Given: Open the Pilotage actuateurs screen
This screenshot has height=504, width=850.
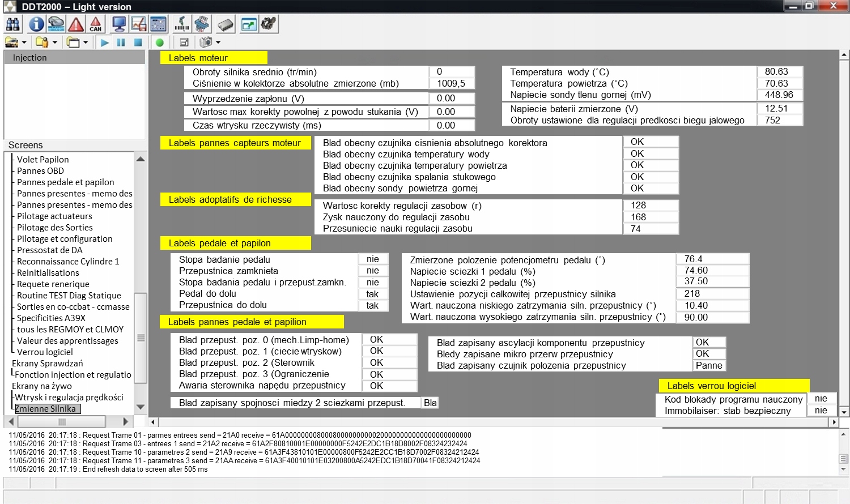Looking at the screenshot, I should pos(54,216).
